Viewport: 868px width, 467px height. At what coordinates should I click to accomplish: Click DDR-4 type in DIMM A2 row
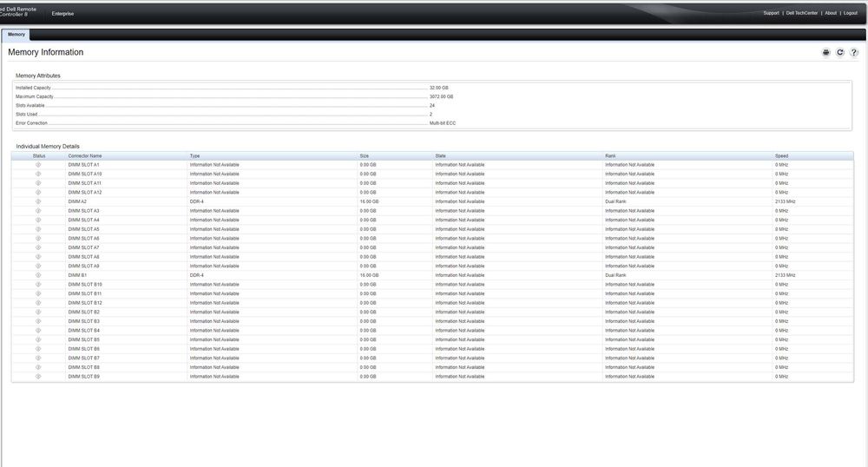click(x=196, y=202)
